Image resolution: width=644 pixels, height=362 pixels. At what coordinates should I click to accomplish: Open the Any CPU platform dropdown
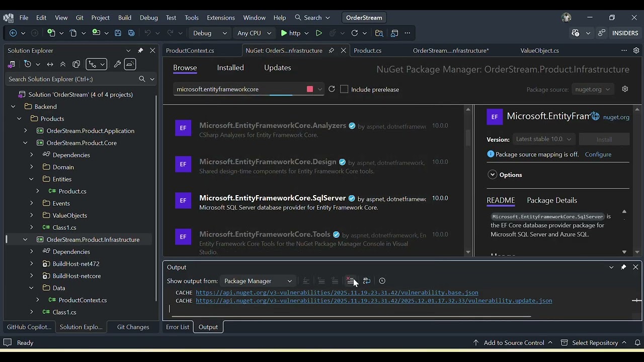tap(254, 33)
